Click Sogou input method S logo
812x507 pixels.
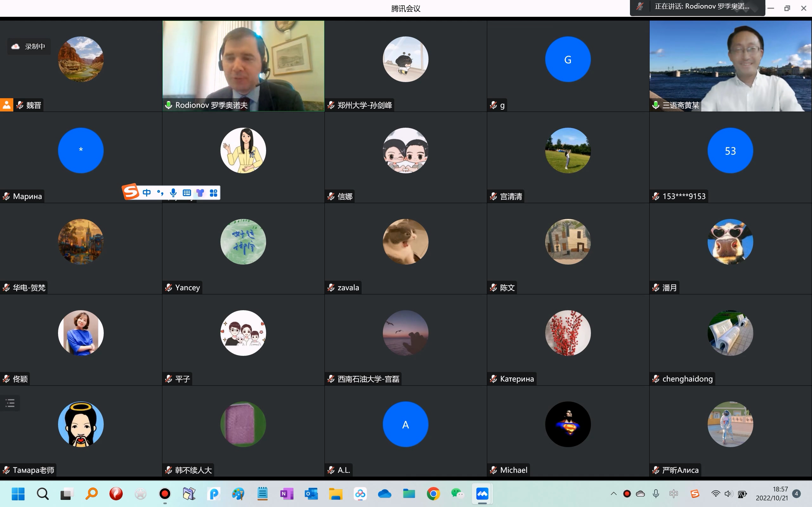[131, 192]
